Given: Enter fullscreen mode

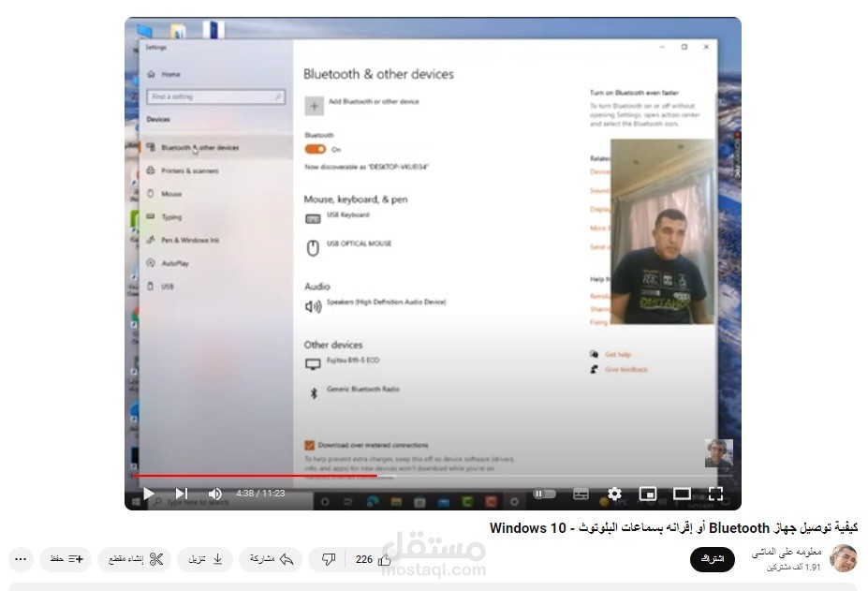Looking at the screenshot, I should pos(715,494).
